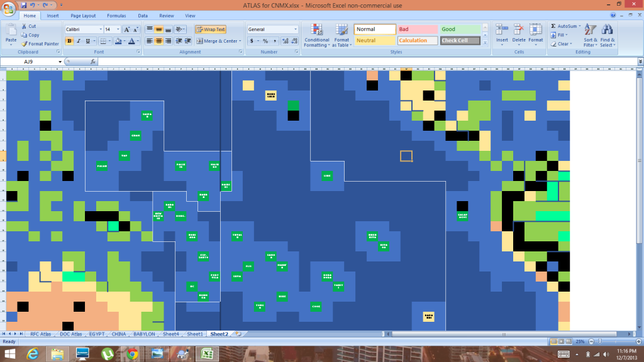Open the General number format dropdown

[x=296, y=30]
